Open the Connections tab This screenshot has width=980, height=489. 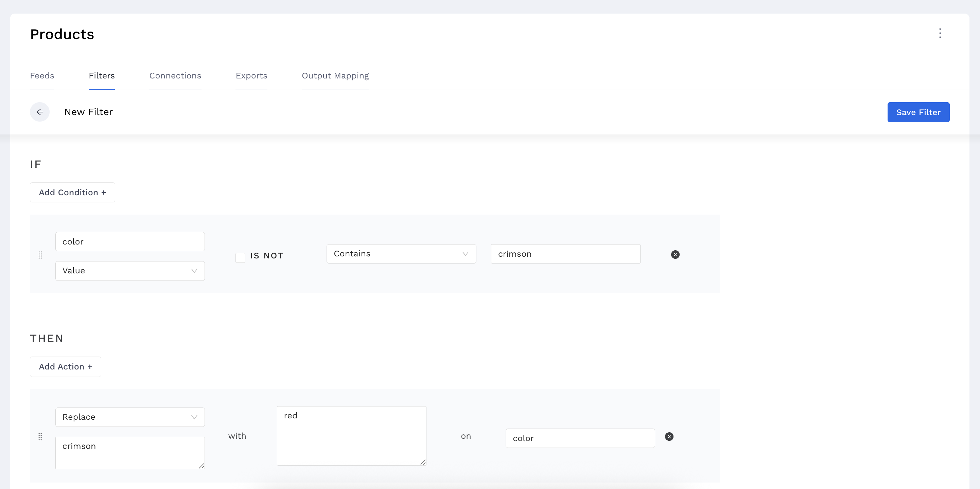(x=175, y=76)
